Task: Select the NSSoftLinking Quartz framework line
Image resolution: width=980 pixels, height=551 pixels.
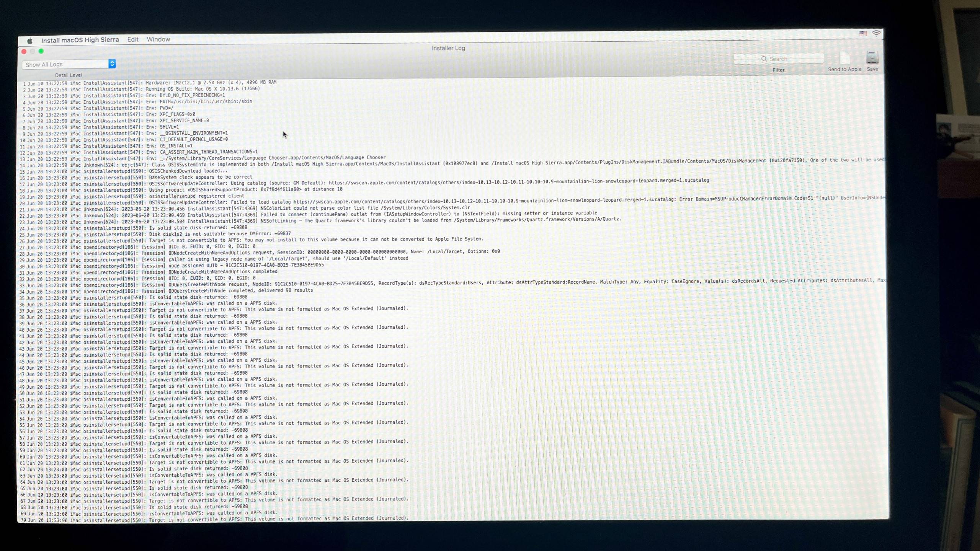Action: [x=320, y=221]
